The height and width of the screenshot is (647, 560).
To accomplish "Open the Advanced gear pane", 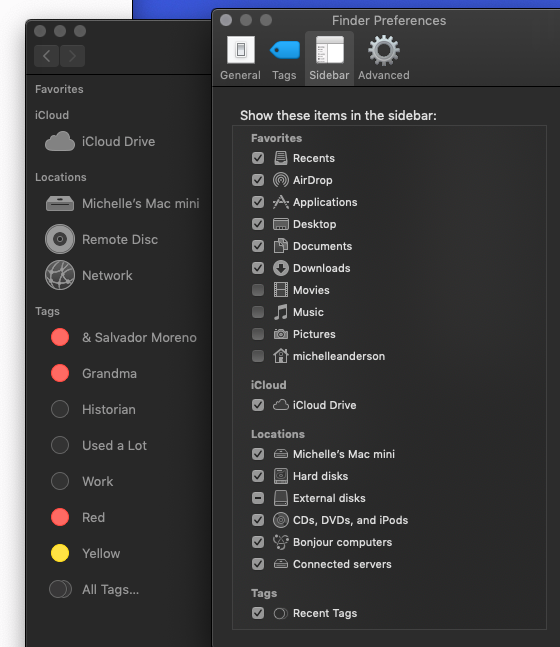I will 384,50.
